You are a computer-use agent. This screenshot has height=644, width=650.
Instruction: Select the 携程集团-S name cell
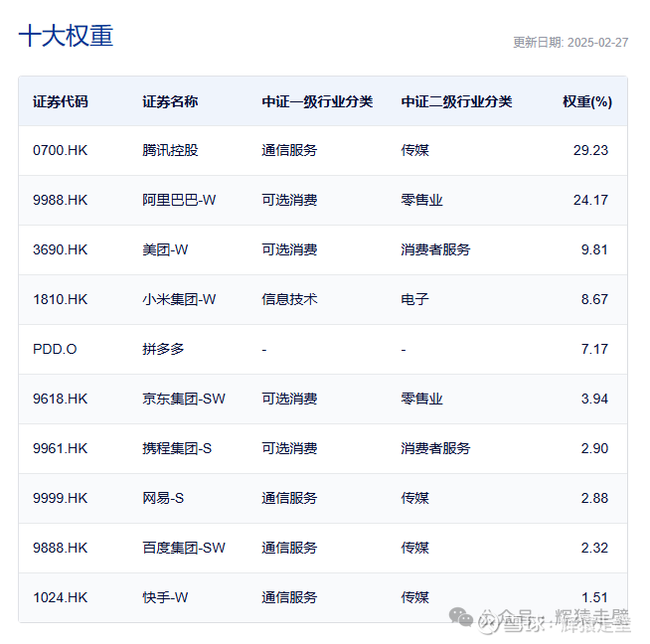[x=177, y=448]
